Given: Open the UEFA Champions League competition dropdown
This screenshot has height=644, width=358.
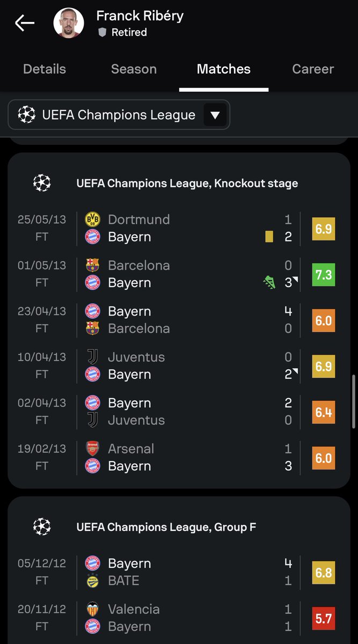Looking at the screenshot, I should click(119, 115).
